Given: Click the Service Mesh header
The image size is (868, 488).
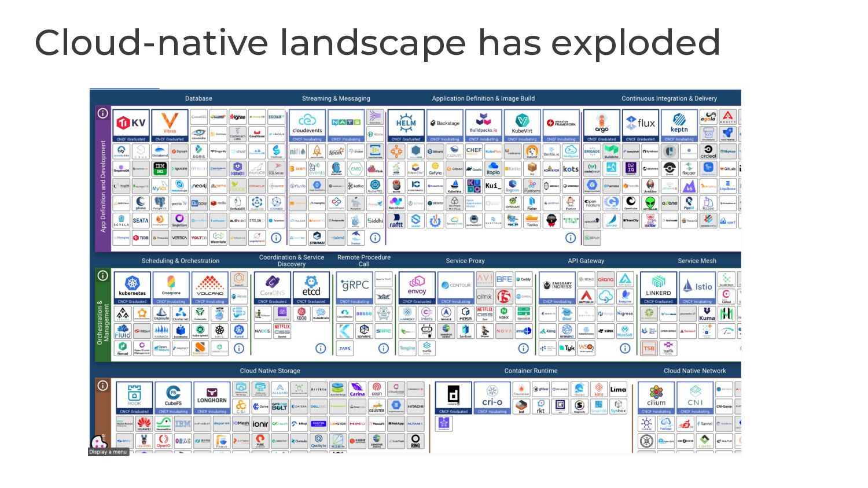Looking at the screenshot, I should pyautogui.click(x=697, y=261).
